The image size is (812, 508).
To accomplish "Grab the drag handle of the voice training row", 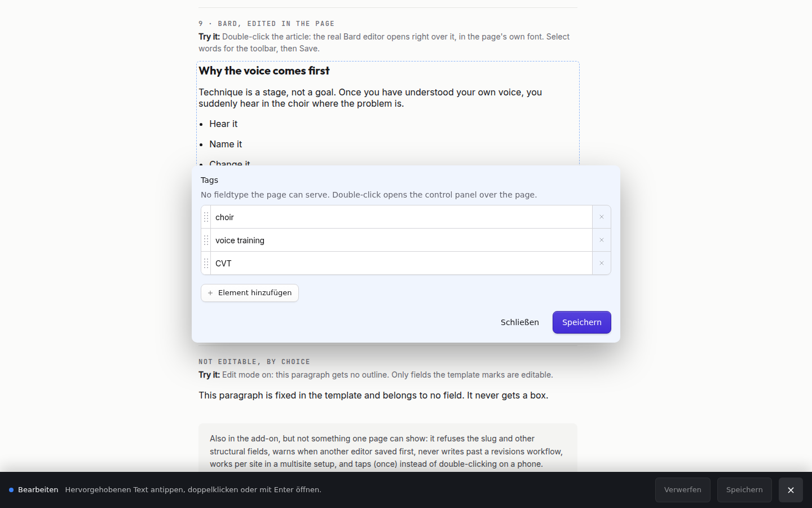I will point(206,240).
